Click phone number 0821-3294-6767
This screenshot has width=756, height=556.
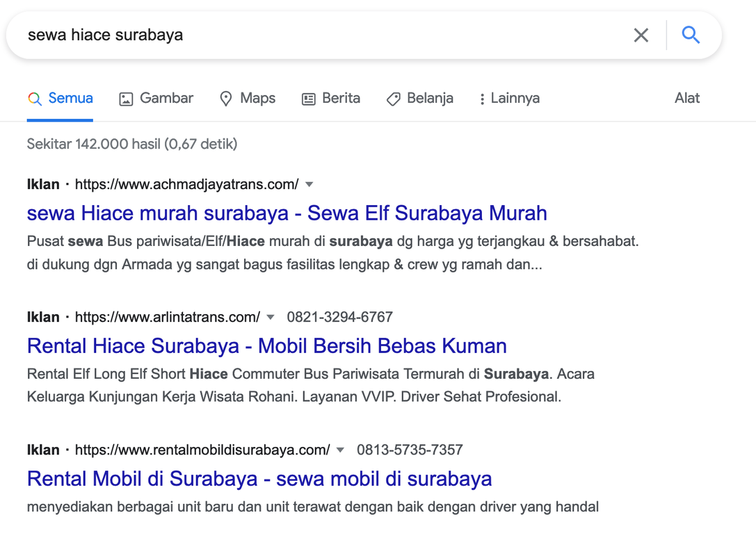[x=339, y=318]
